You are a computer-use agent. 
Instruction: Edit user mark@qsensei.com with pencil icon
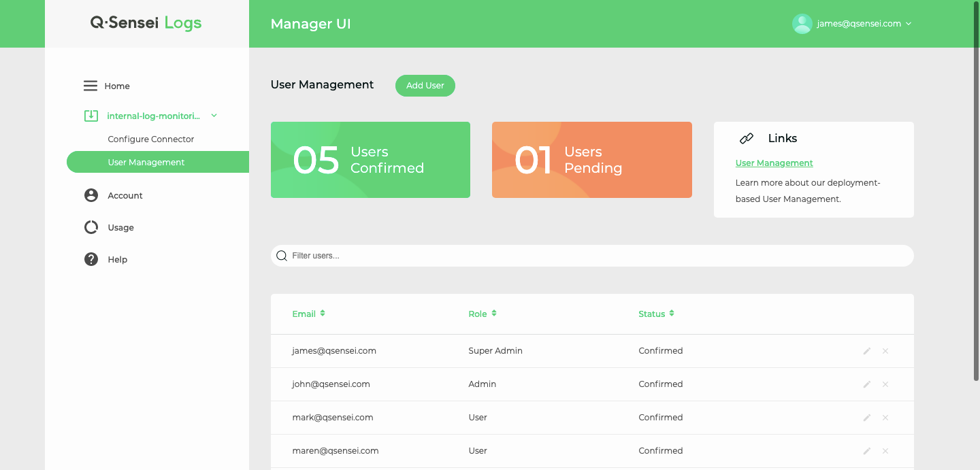pyautogui.click(x=867, y=418)
